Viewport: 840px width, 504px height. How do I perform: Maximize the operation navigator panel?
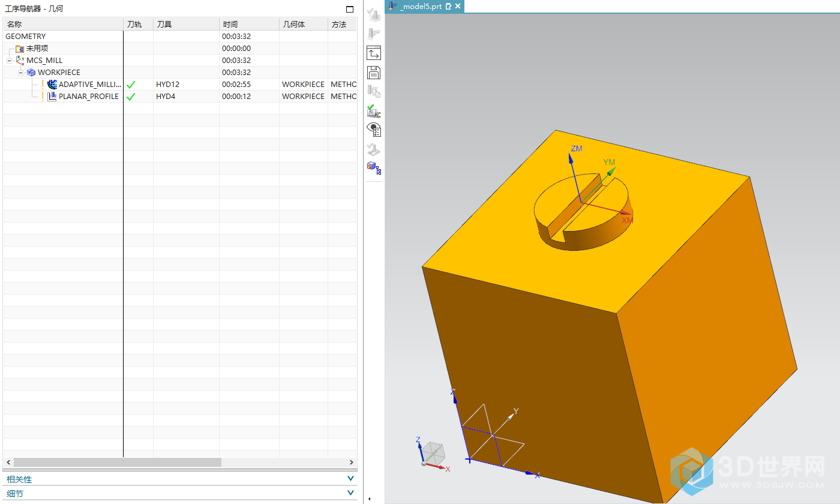[x=350, y=9]
